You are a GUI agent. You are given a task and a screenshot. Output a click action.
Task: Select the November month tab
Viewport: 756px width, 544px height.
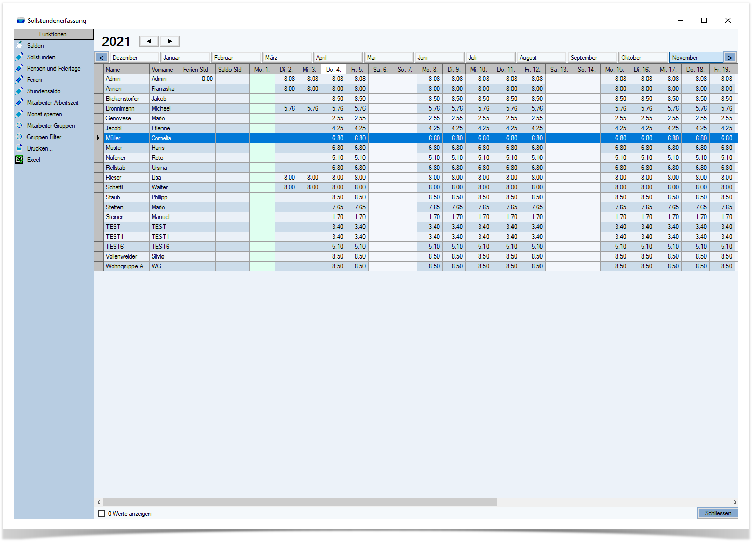click(x=696, y=58)
